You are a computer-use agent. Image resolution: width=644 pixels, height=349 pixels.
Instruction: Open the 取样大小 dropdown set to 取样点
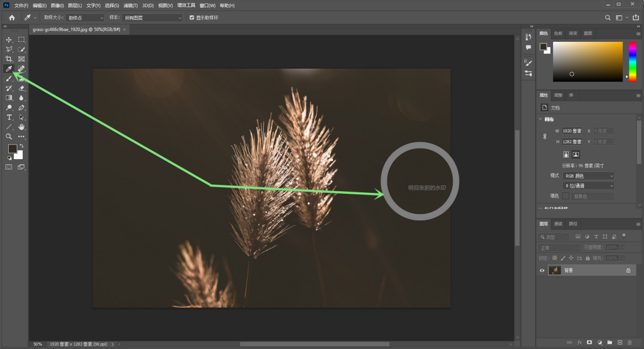point(85,18)
